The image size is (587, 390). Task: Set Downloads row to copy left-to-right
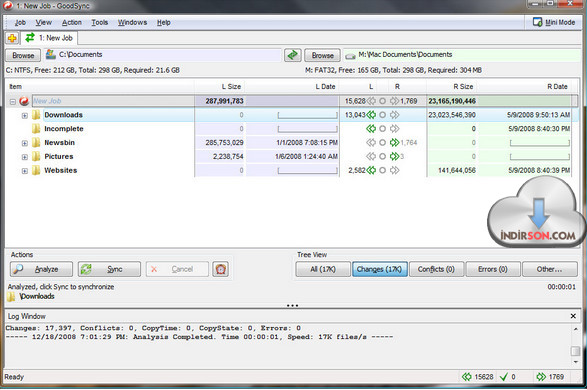tap(395, 115)
